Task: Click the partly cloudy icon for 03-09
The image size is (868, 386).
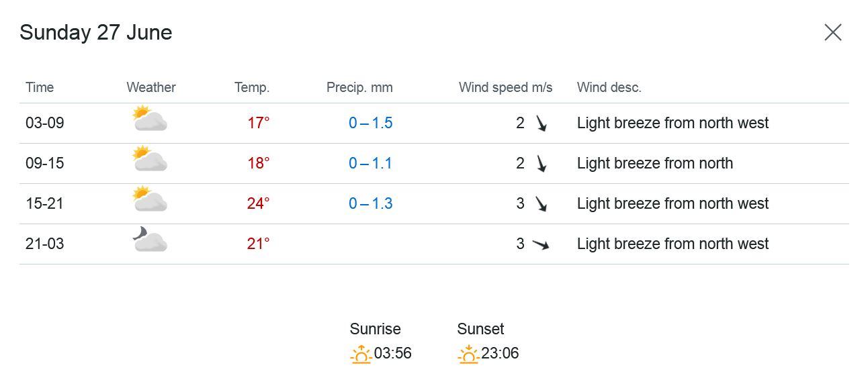Action: click(x=150, y=119)
